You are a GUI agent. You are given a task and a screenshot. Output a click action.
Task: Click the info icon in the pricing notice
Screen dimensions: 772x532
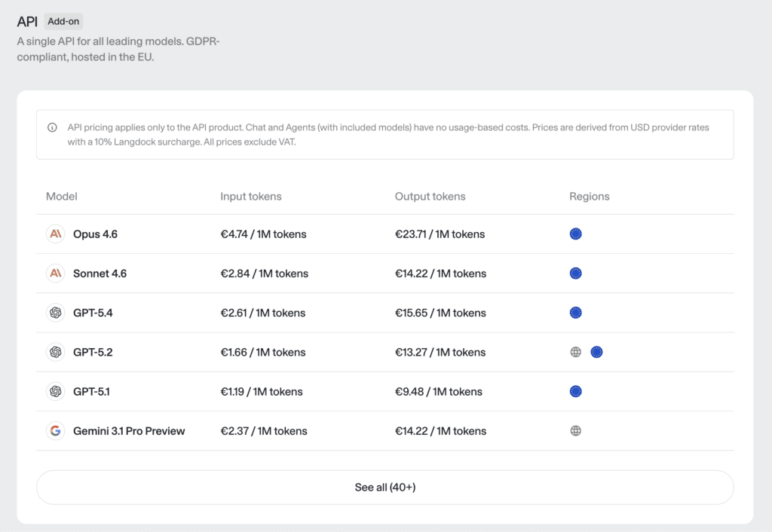(52, 127)
